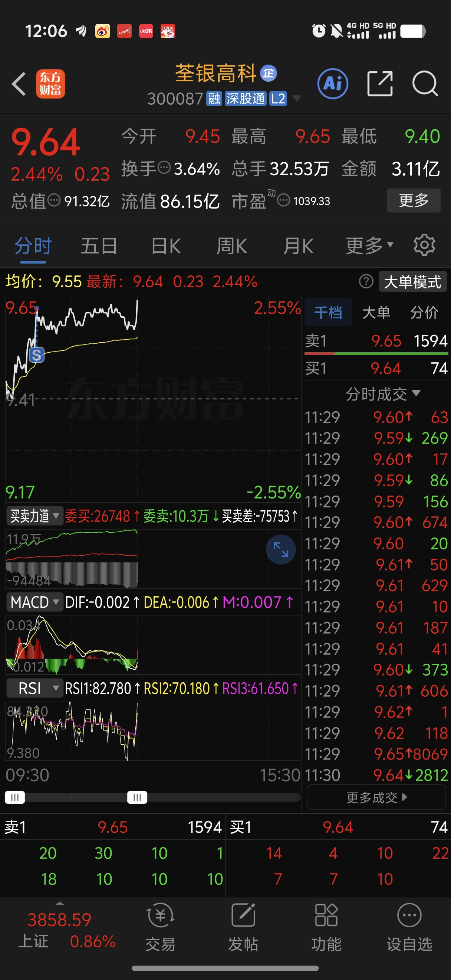Tap the 9.59 269 trade row

tap(376, 438)
